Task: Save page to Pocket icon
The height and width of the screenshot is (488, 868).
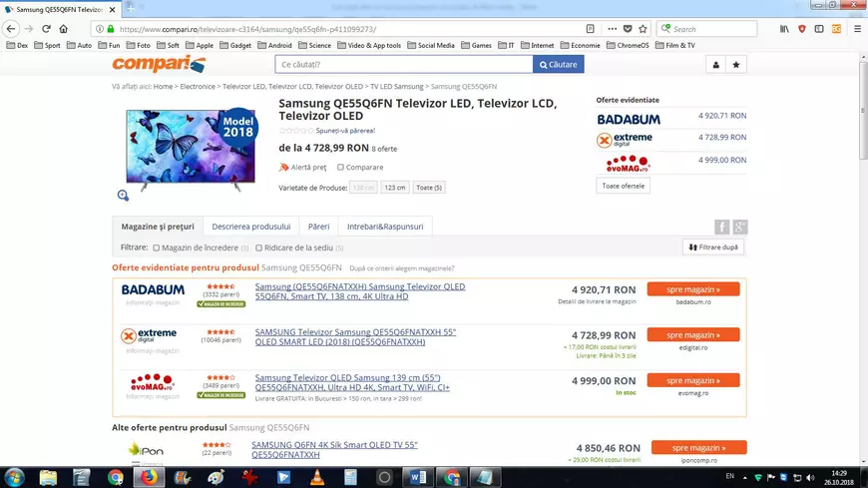Action: [628, 29]
